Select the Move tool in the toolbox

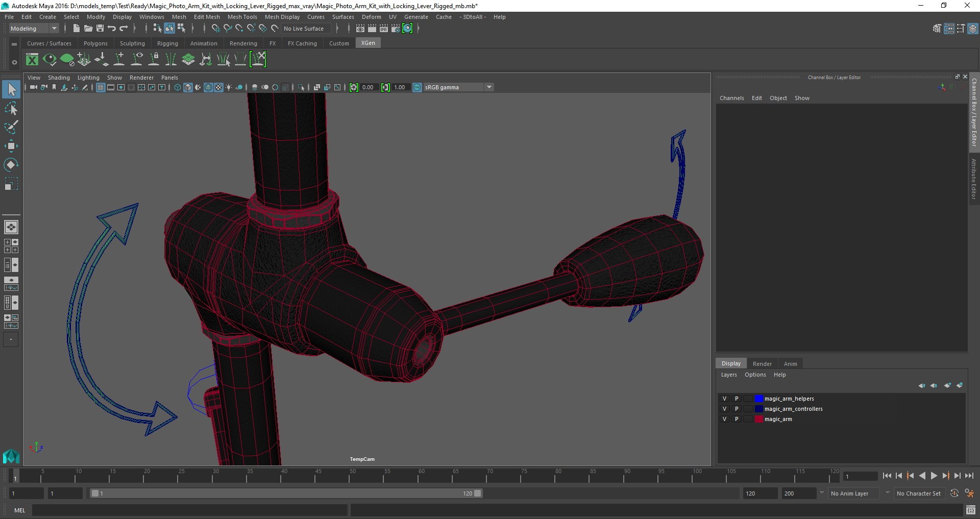coord(11,146)
